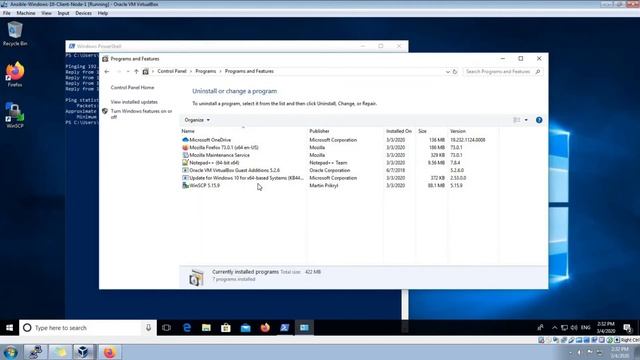Open Turn Windows features on or off
This screenshot has width=640, height=360.
141,114
